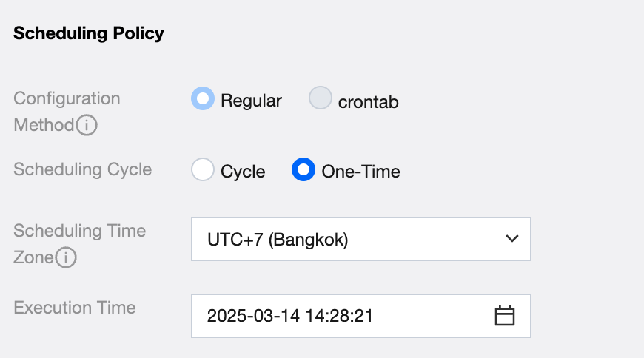The width and height of the screenshot is (644, 358).
Task: Click the "Regular" option label text
Action: pyautogui.click(x=251, y=101)
